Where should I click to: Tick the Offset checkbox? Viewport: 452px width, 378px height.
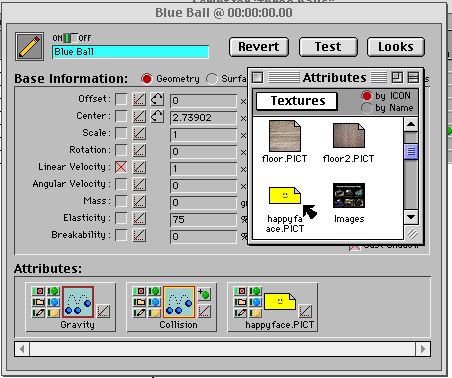point(121,99)
